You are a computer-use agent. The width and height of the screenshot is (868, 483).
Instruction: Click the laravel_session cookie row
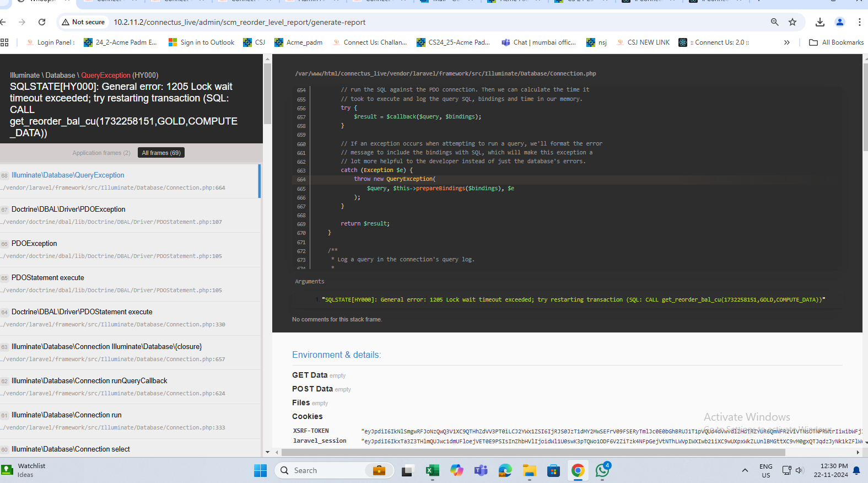577,441
